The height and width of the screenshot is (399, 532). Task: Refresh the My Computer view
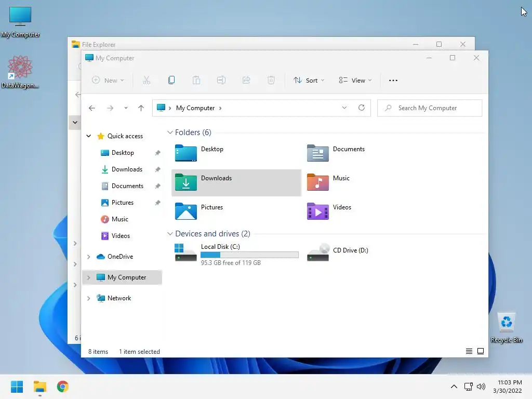coord(362,108)
